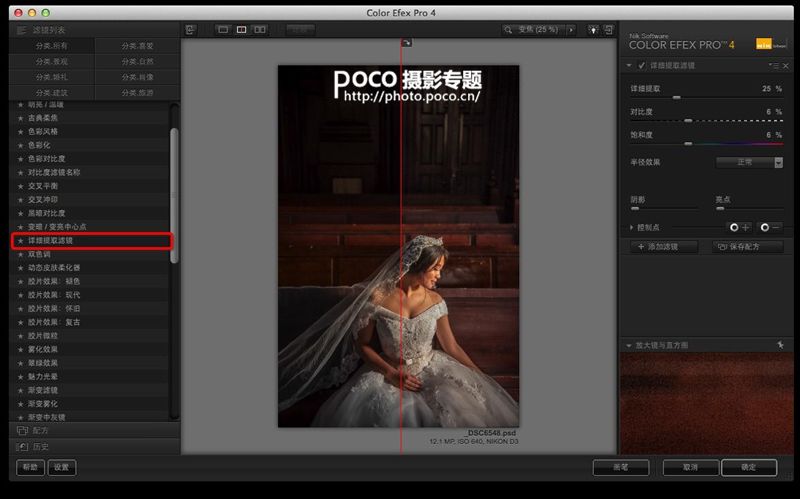Screen dimensions: 800x499
Task: Select single image view icon in toolbar
Action: [223, 30]
